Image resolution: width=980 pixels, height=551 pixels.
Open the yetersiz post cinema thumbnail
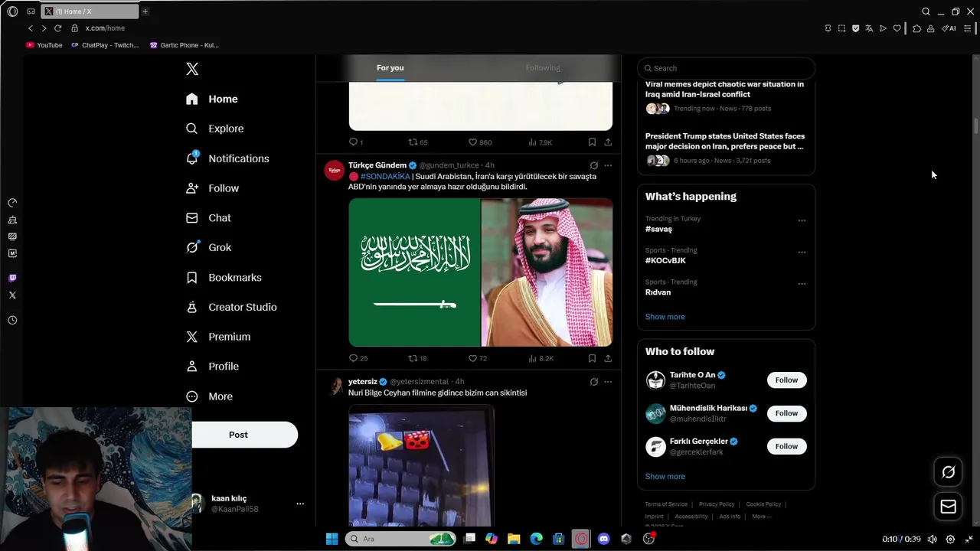pyautogui.click(x=421, y=465)
